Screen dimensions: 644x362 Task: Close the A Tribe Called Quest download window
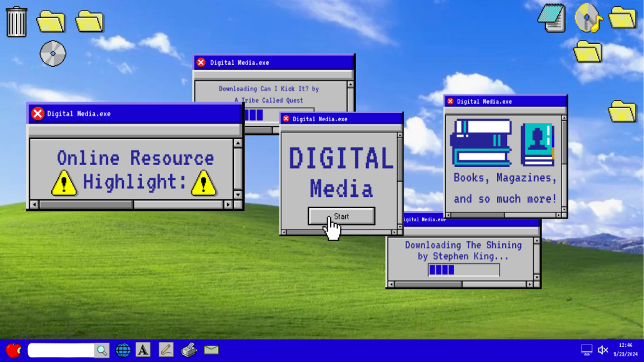click(x=201, y=63)
